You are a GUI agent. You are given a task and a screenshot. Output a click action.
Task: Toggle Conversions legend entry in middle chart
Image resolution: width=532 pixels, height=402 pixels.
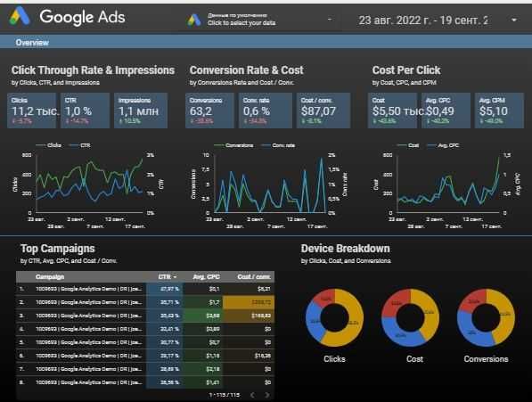click(233, 145)
